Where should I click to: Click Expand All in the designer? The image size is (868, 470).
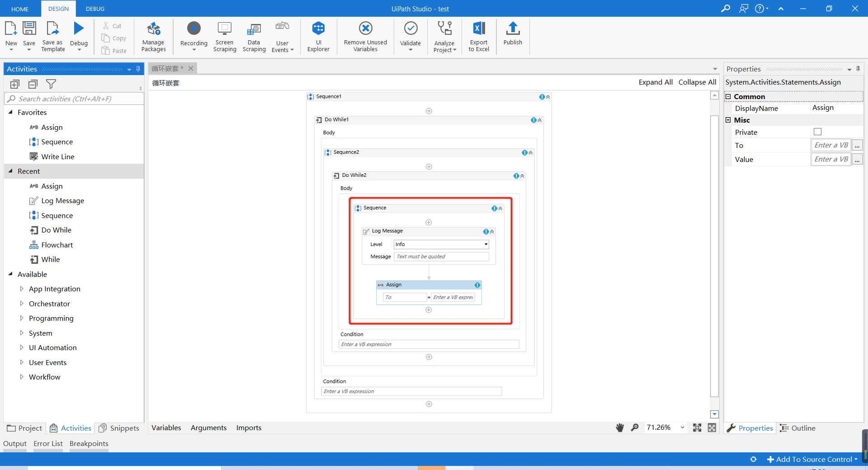tap(656, 82)
